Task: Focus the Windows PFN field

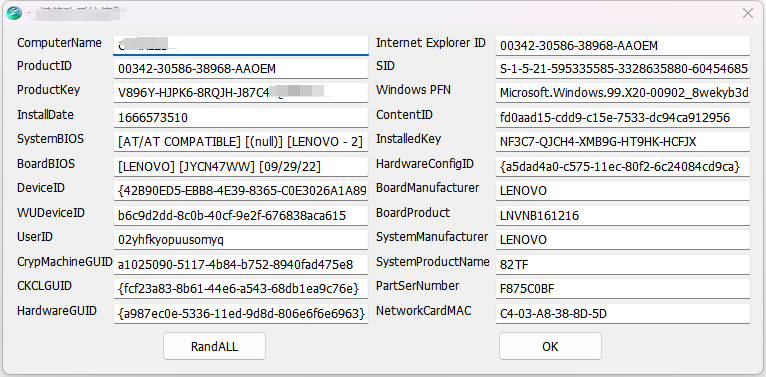Action: (622, 92)
